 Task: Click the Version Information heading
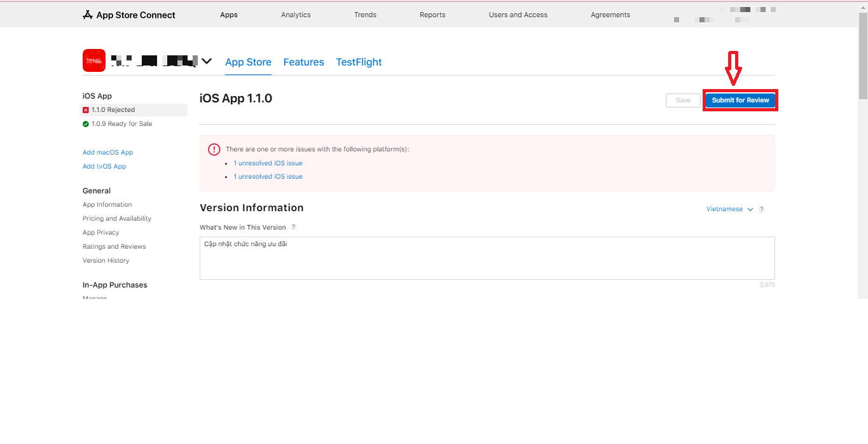252,208
